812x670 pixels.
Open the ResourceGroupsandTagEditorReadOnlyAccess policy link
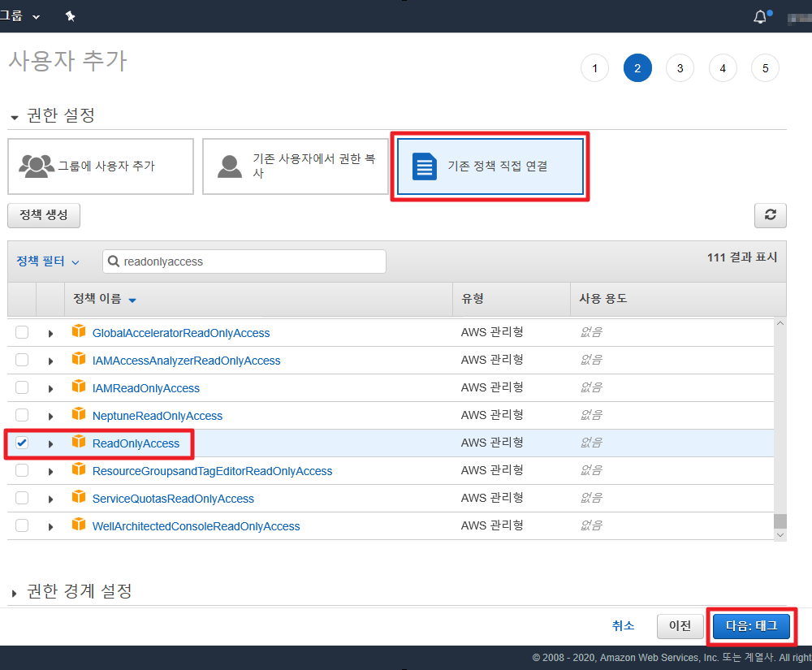click(x=212, y=471)
